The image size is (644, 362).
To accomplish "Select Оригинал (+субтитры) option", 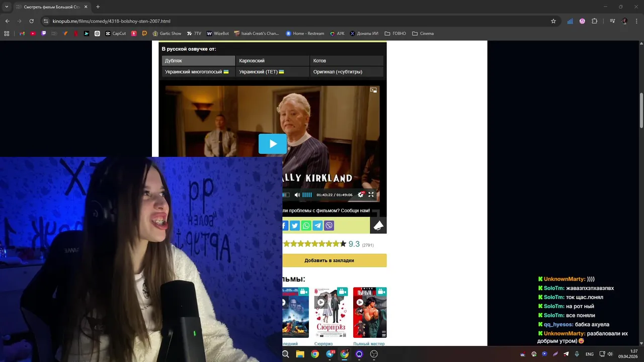I will tap(347, 72).
